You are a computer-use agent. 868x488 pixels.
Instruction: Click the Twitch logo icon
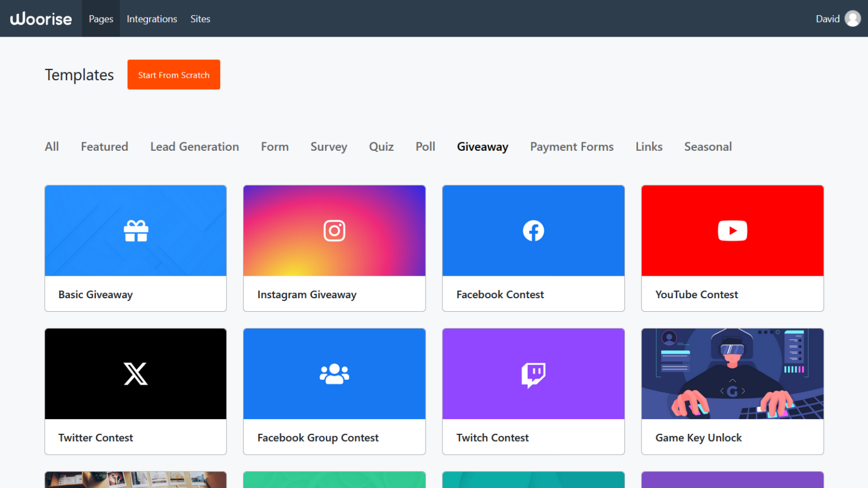(533, 375)
